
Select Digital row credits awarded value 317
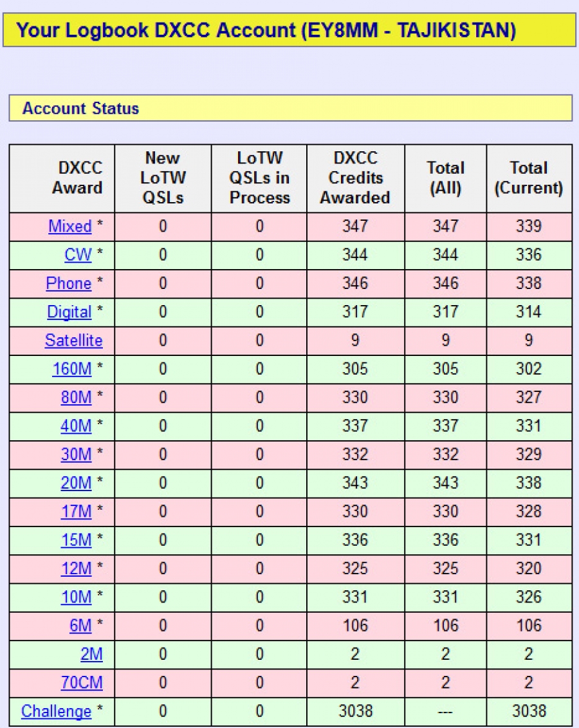pos(355,312)
